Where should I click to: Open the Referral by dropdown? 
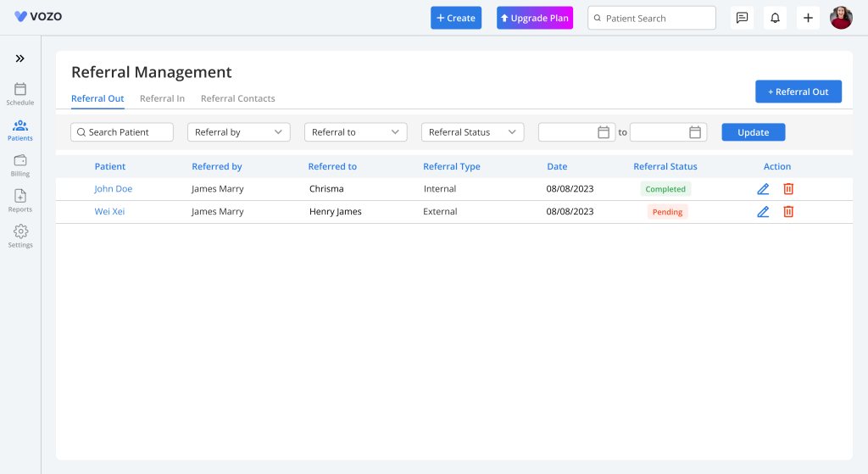pyautogui.click(x=238, y=132)
